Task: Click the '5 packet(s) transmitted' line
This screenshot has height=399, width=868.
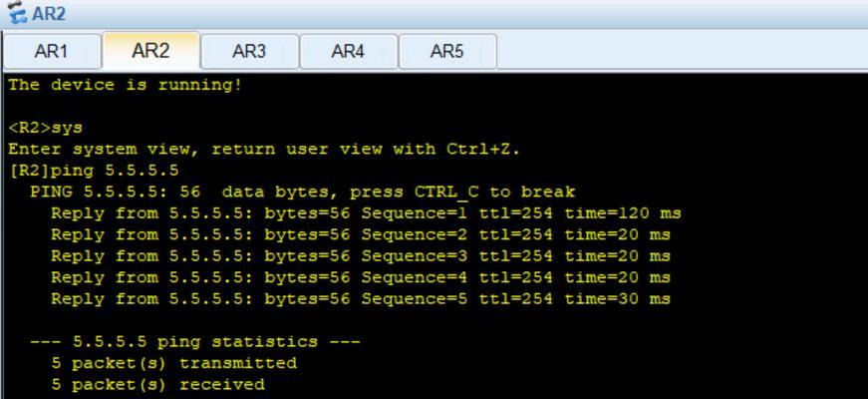Action: (173, 363)
